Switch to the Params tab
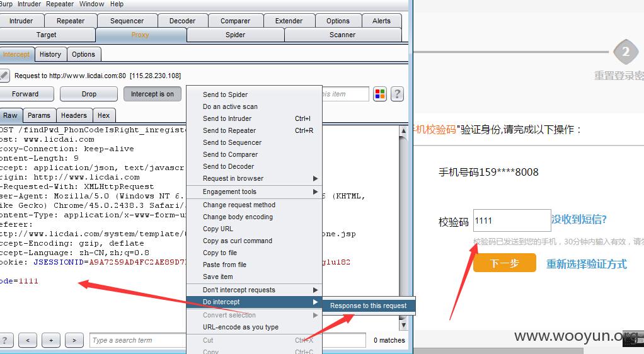The width and height of the screenshot is (644, 354). point(39,115)
